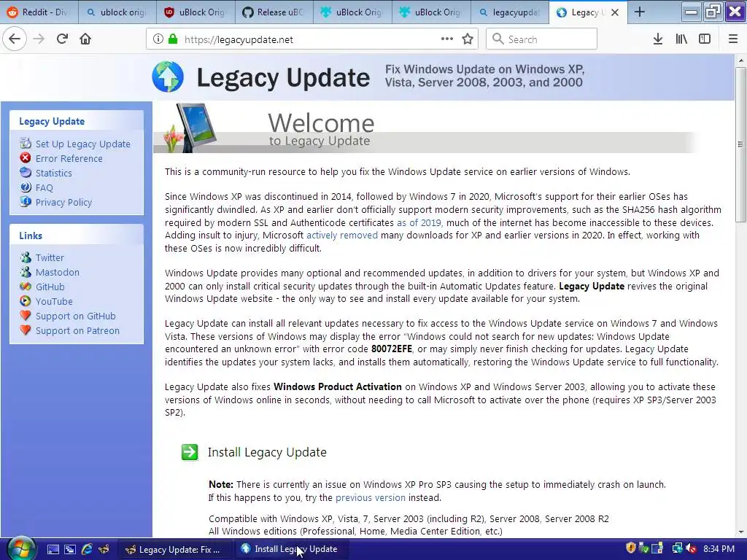Open the Statistics page link
Viewport: 747px width, 560px height.
pyautogui.click(x=54, y=174)
